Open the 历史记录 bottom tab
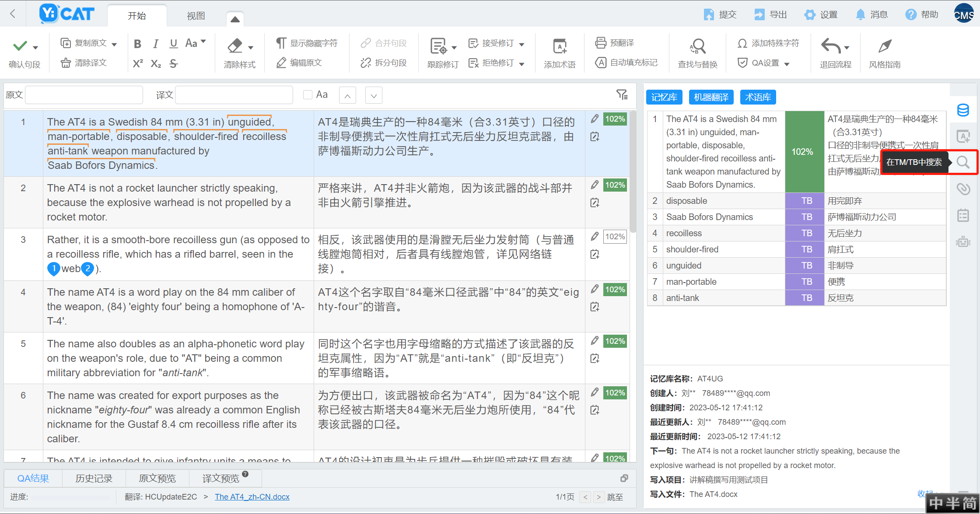 94,479
